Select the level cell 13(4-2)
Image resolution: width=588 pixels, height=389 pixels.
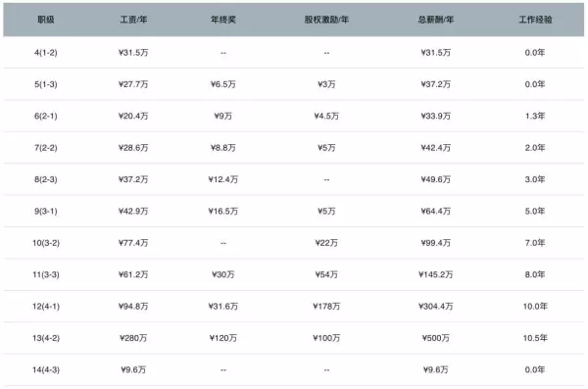pyautogui.click(x=46, y=338)
